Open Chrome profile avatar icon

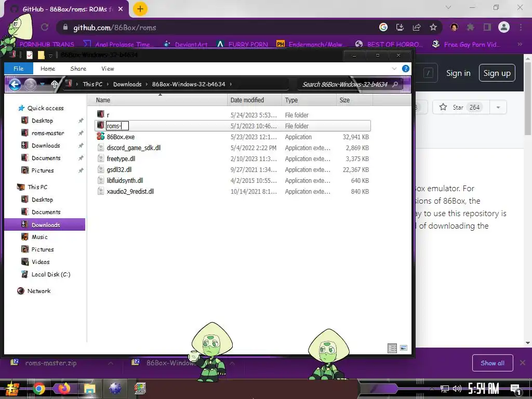pyautogui.click(x=504, y=28)
